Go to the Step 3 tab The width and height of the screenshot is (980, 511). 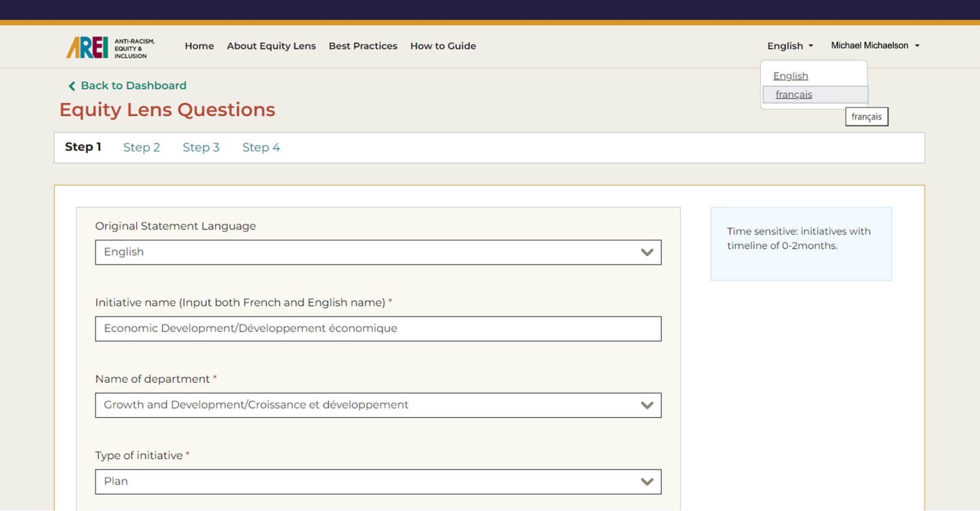click(201, 147)
